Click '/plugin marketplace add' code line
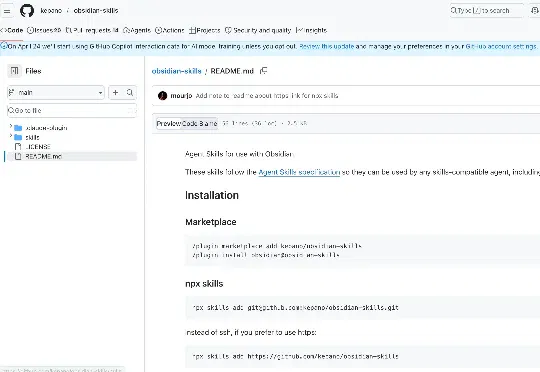Viewport: 540px width, 372px height. 277,246
